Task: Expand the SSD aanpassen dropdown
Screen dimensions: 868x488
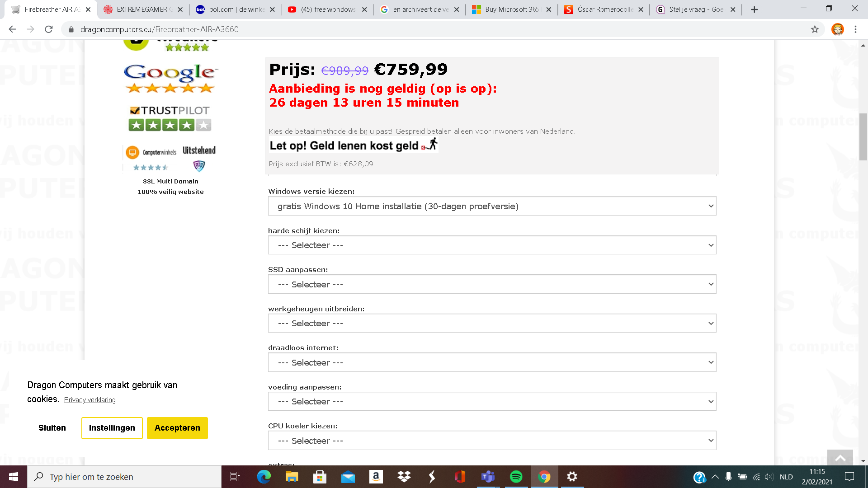Action: click(492, 284)
